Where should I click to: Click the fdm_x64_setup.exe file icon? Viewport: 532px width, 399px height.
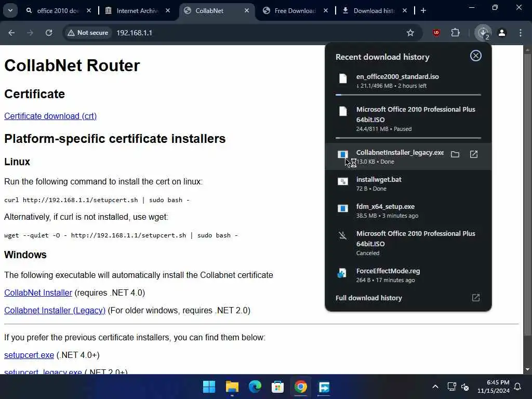point(343,208)
